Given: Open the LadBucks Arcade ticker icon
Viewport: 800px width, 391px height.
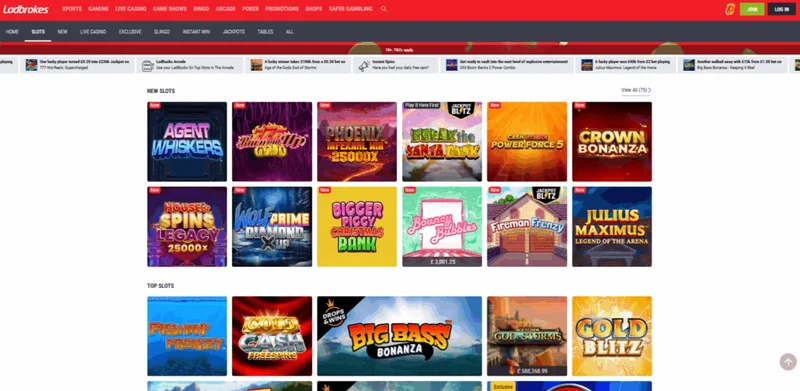Looking at the screenshot, I should [x=147, y=65].
